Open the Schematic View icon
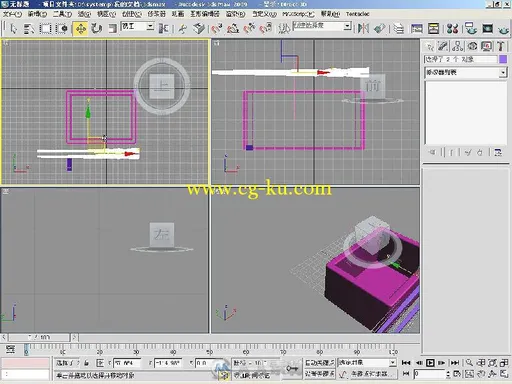The image size is (512, 384). (x=433, y=29)
